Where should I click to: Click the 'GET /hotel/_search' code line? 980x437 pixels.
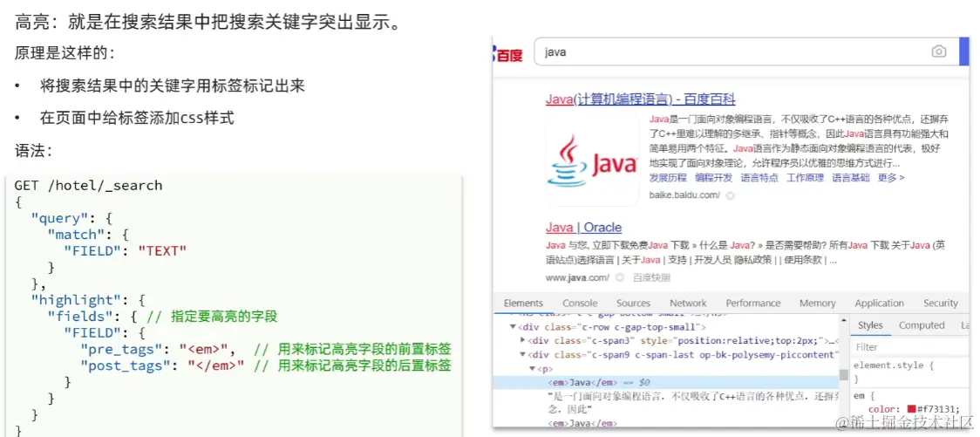pyautogui.click(x=88, y=186)
